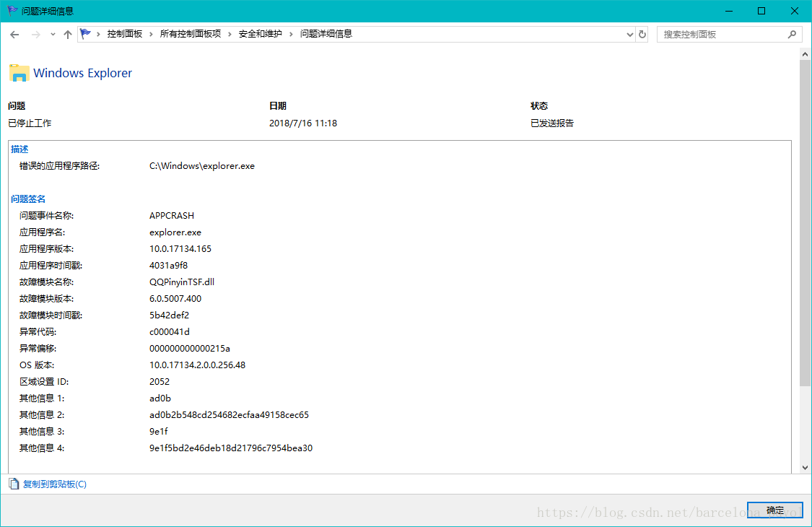Click the 已停止工作 problem text

[x=30, y=123]
